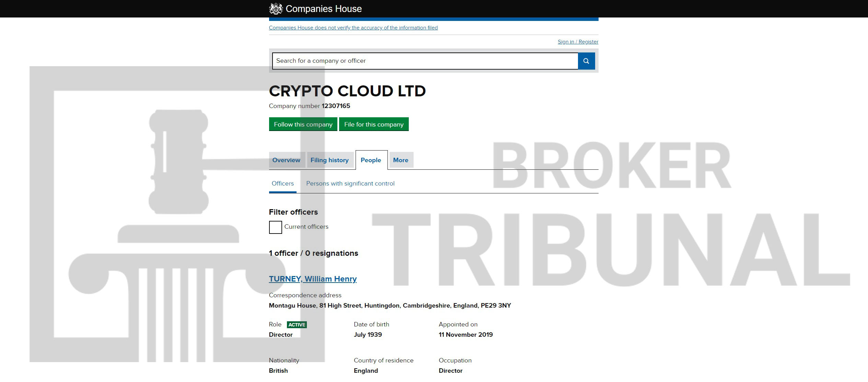Open officer TURNEY, William Henry
The height and width of the screenshot is (382, 868).
point(313,279)
